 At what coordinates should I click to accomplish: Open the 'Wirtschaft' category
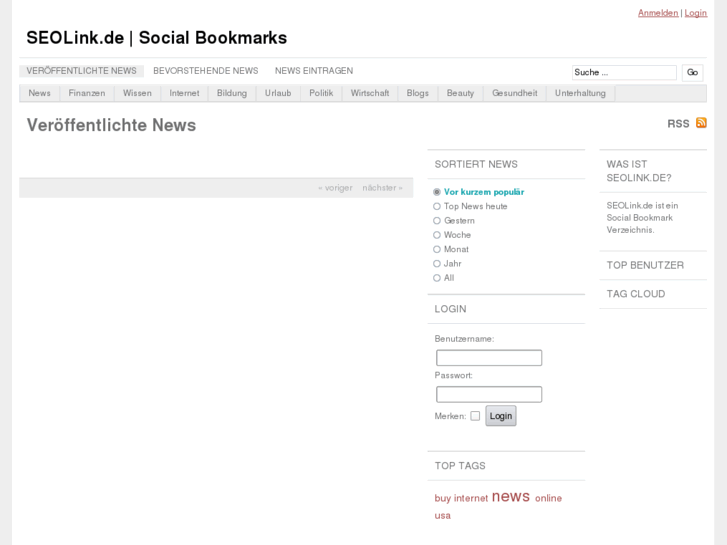370,93
